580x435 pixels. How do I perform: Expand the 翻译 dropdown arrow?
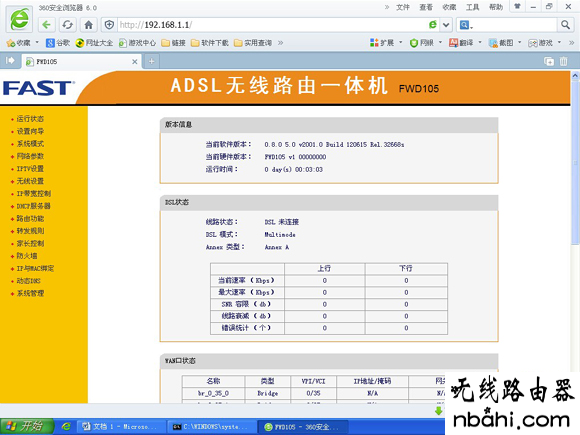[x=480, y=43]
